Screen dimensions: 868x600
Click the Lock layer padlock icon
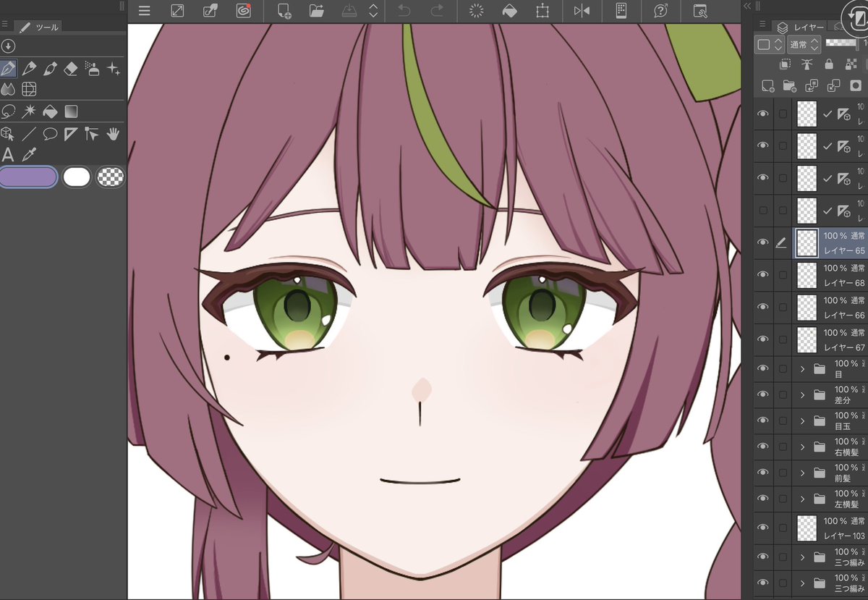coord(829,65)
